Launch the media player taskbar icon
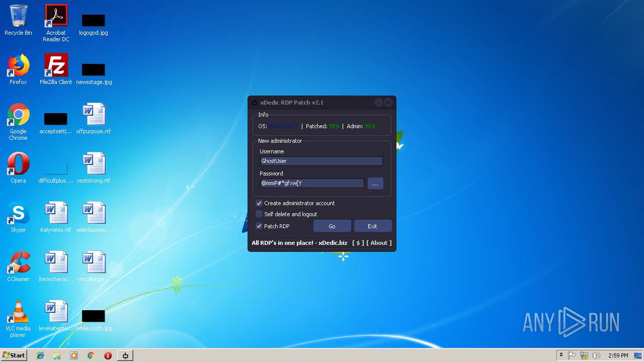 [74, 355]
